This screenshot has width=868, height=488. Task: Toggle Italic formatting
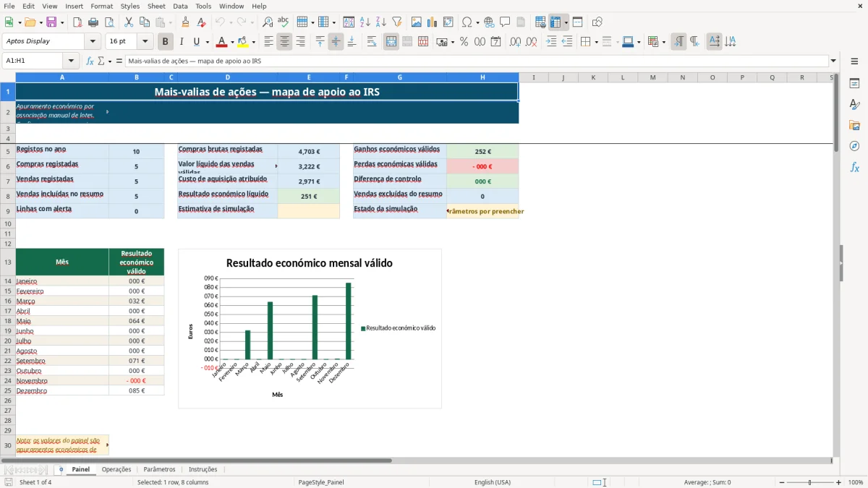pyautogui.click(x=182, y=42)
